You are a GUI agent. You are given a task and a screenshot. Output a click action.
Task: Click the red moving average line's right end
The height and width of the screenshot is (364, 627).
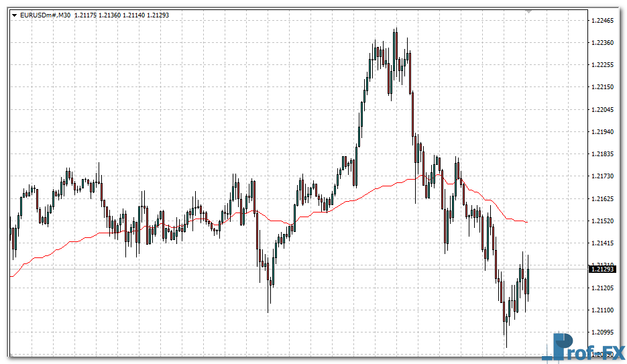pyautogui.click(x=526, y=222)
